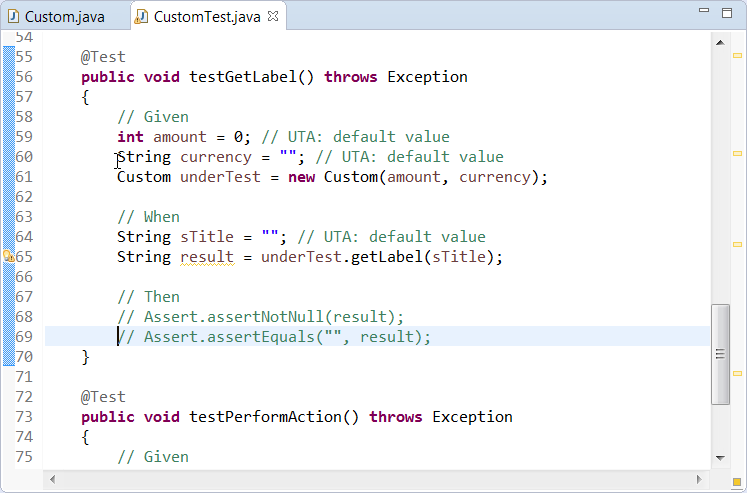Click the CustomTest.java file icon
Viewport: 747px width, 493px height.
point(141,17)
